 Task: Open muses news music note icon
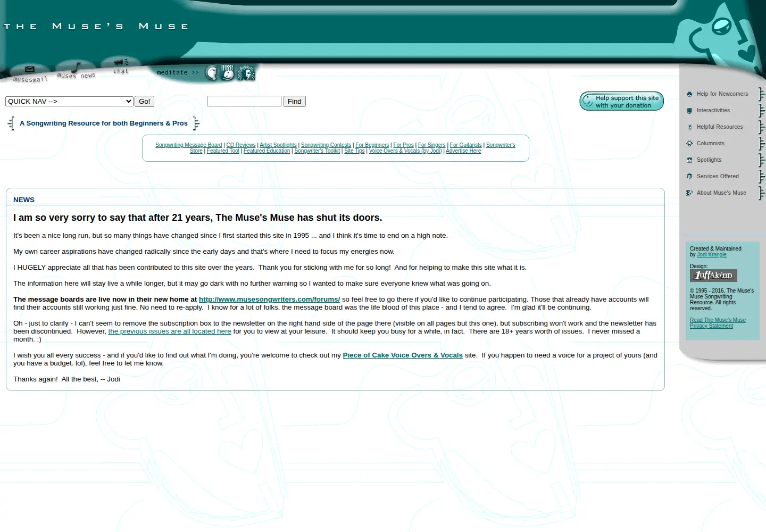(76, 68)
